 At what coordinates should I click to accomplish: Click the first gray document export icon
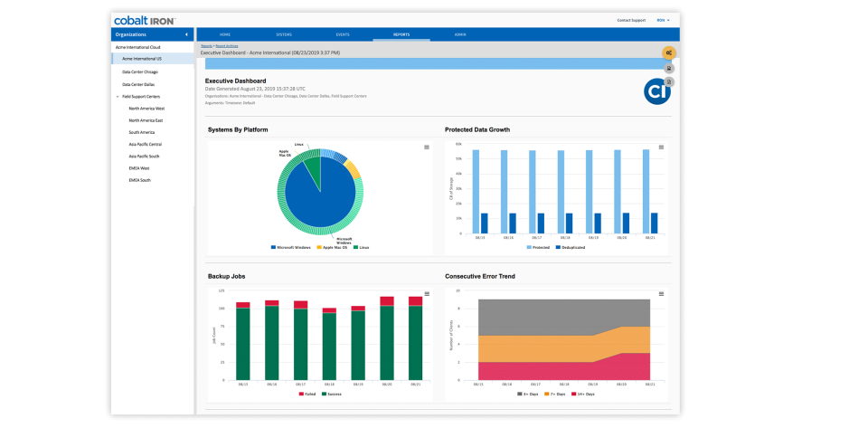point(669,68)
